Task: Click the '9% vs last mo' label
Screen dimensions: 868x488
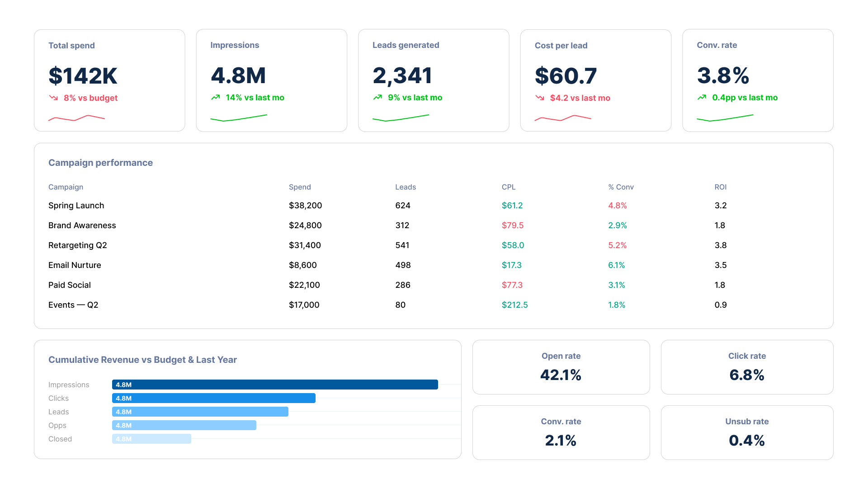Action: (415, 98)
